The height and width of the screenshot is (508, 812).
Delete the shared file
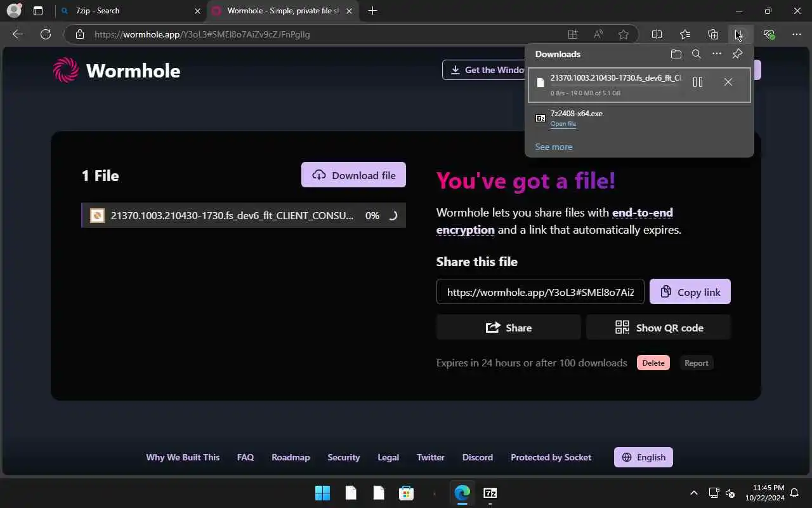[x=653, y=363]
